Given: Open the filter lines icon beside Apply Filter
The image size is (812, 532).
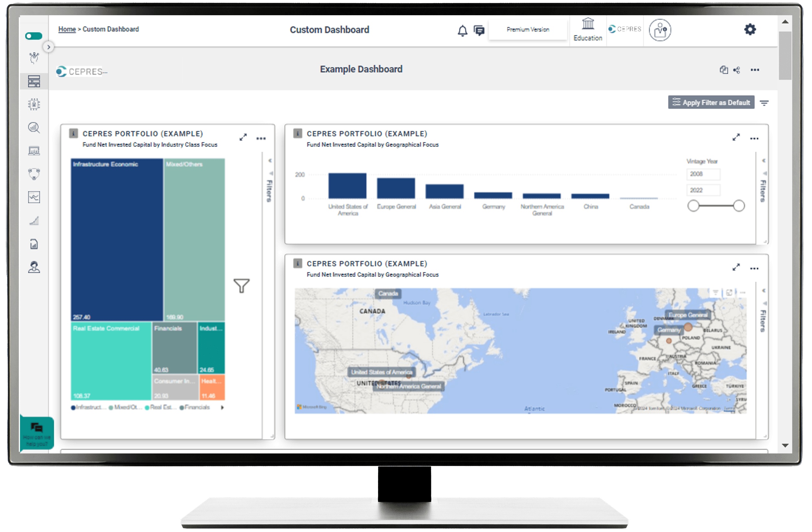Looking at the screenshot, I should tap(765, 103).
